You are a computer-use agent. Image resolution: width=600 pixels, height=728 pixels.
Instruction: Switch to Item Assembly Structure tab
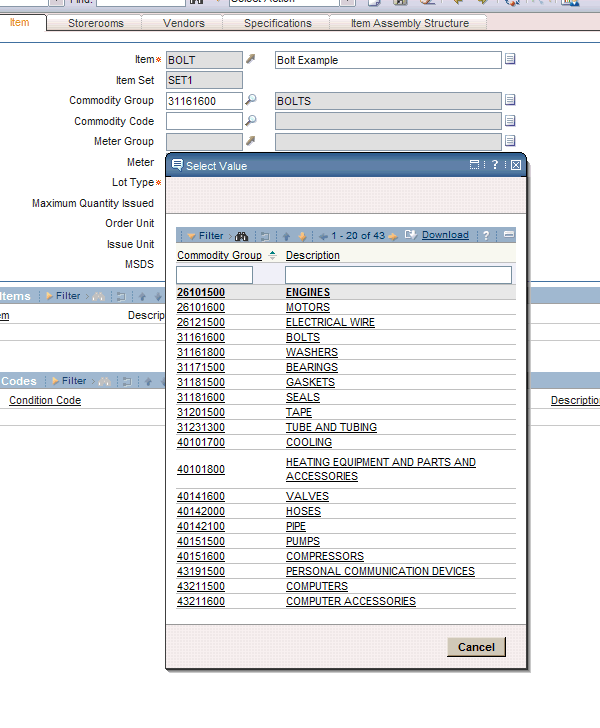pos(410,23)
